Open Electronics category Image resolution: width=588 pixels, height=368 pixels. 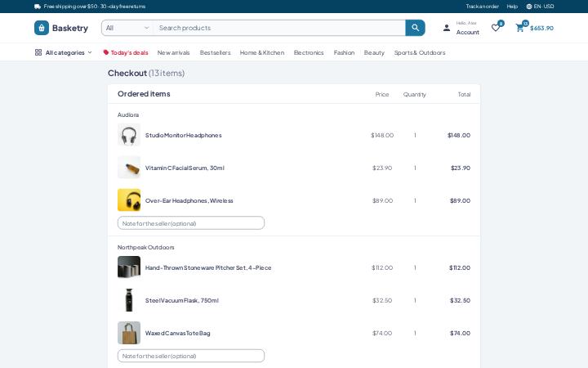coord(309,52)
